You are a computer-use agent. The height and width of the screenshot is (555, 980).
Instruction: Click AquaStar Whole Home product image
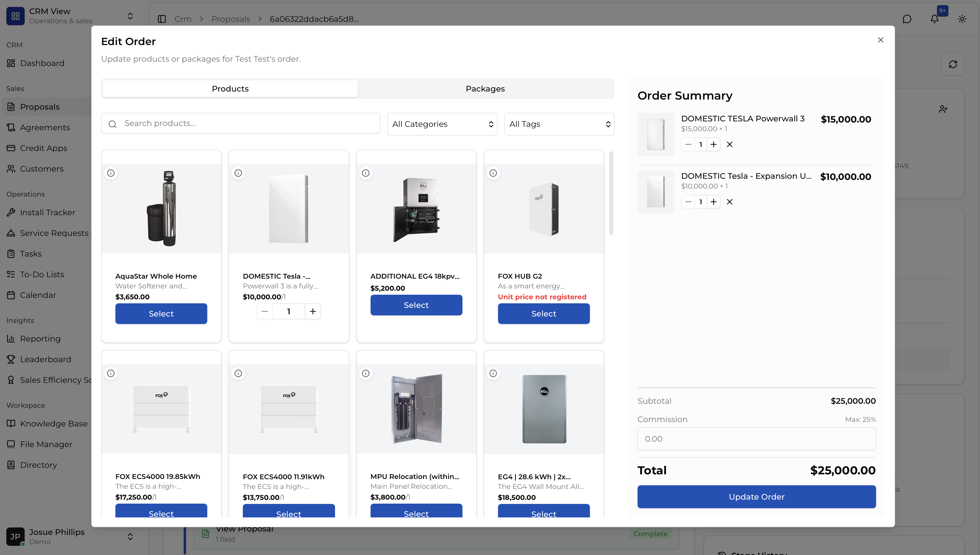pos(161,209)
